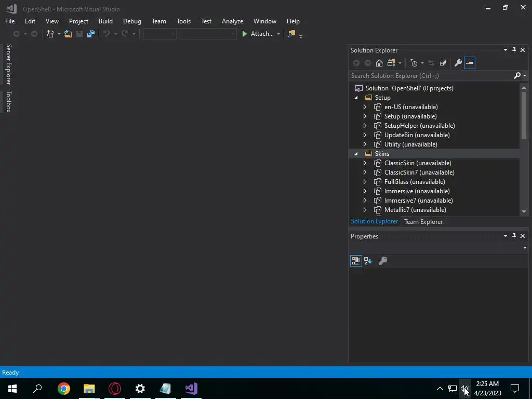This screenshot has width=532, height=399.
Task: Click the search magnifier in Solution Explorer
Action: 517,76
